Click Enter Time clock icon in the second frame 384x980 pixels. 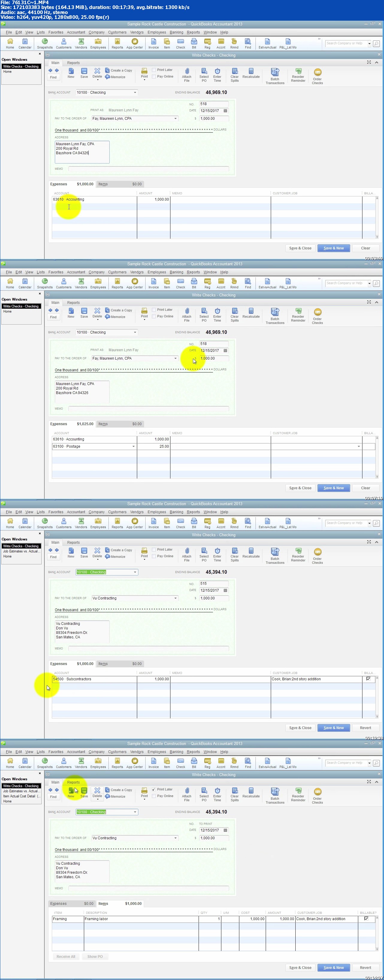[217, 315]
